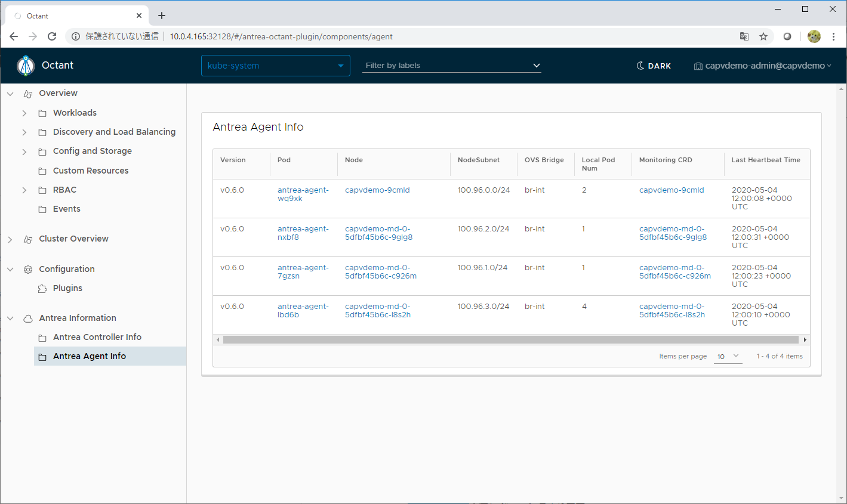Open pod link antrea-agent-wq9xk
The image size is (847, 504).
tap(303, 194)
